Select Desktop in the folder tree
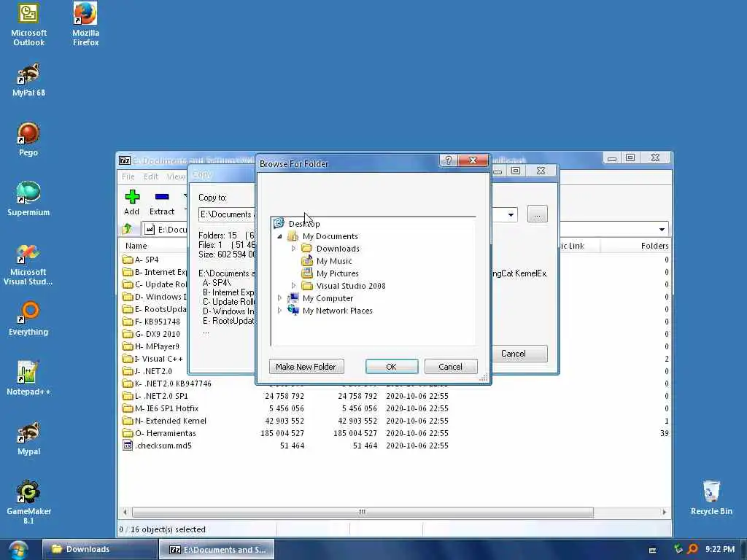Image resolution: width=747 pixels, height=560 pixels. pos(304,224)
